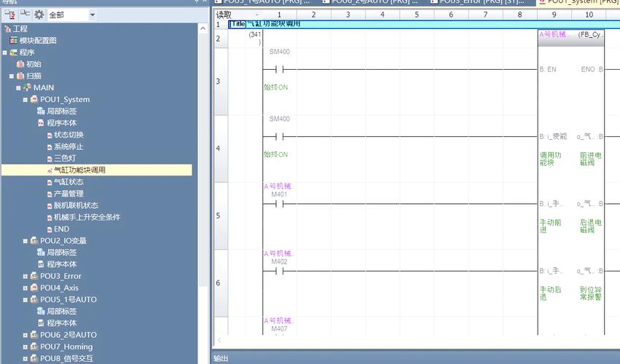Click the second tree layout toolbar icon

pos(25,15)
